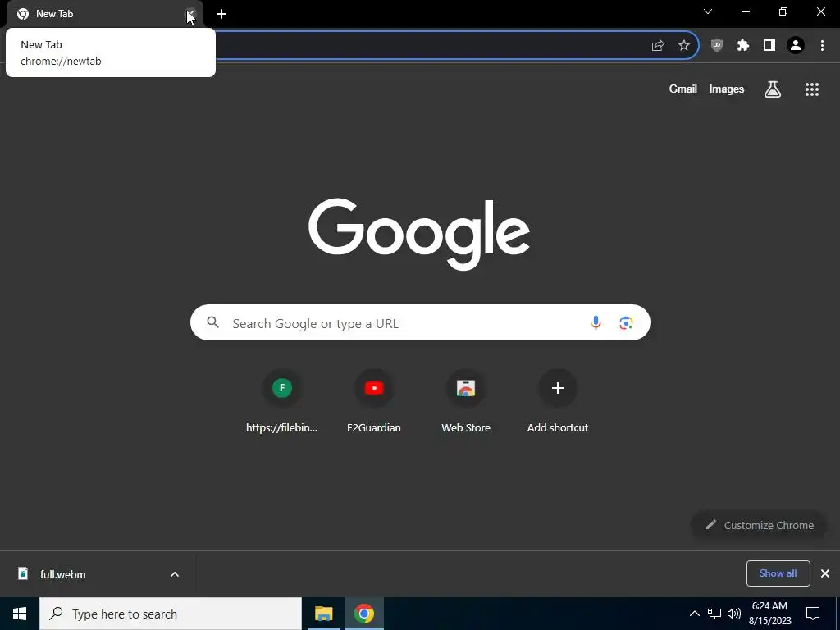Screen dimensions: 840x630
Task: Start voice search with microphone
Action: pos(596,322)
